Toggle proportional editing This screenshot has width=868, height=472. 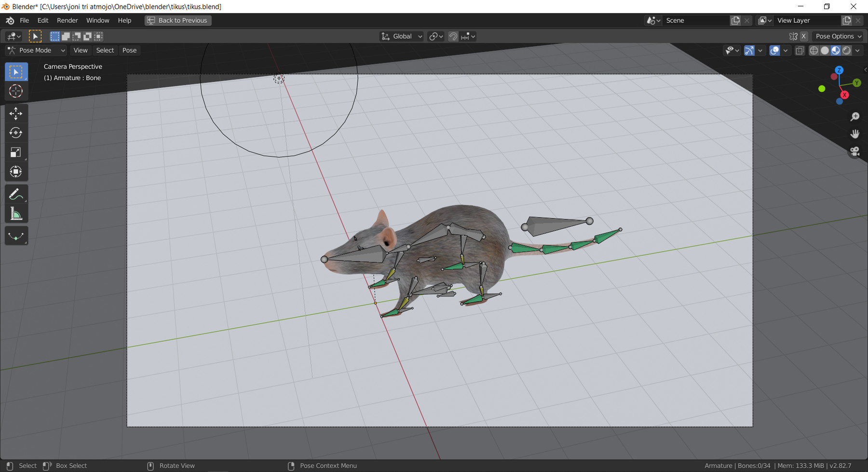point(464,36)
